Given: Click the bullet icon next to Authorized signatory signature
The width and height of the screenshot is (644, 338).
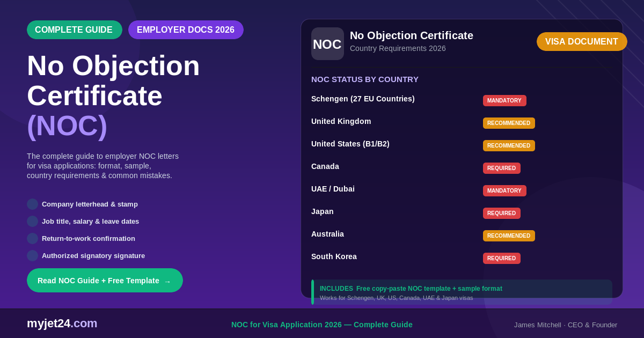Looking at the screenshot, I should 32,256.
